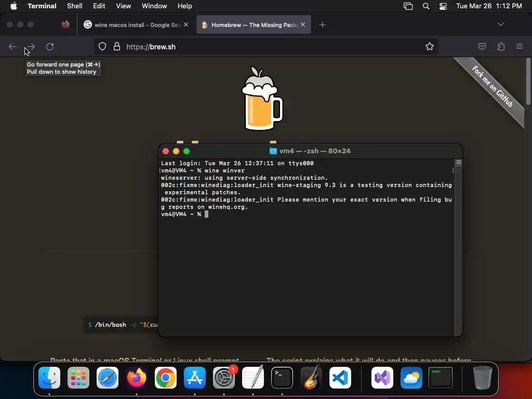
Task: Click the Terminal prompt cursor line
Action: pos(184,214)
